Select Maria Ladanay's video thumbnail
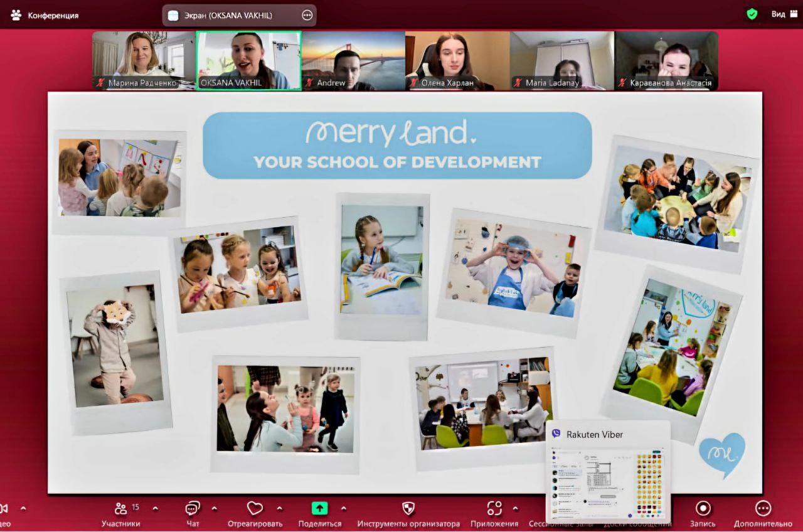The width and height of the screenshot is (803, 532). [x=562, y=60]
